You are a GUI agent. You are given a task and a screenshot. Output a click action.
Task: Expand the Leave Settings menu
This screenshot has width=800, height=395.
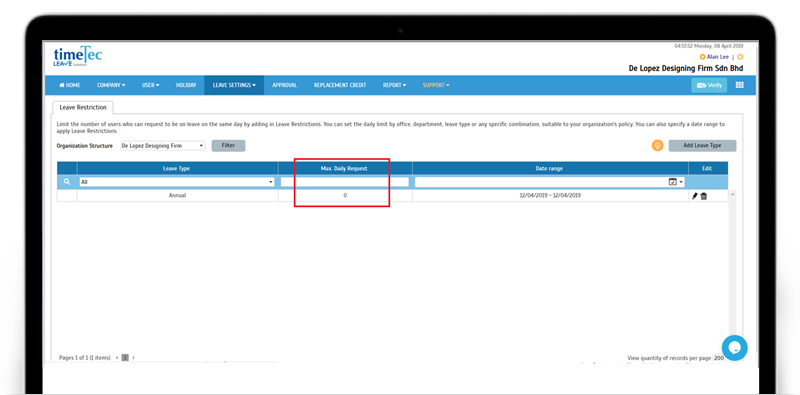point(234,85)
